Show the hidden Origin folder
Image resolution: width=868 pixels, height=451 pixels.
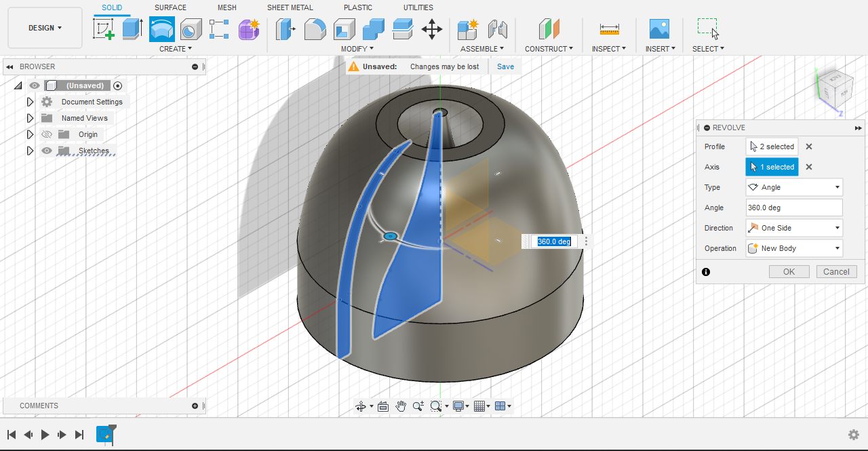click(x=47, y=134)
